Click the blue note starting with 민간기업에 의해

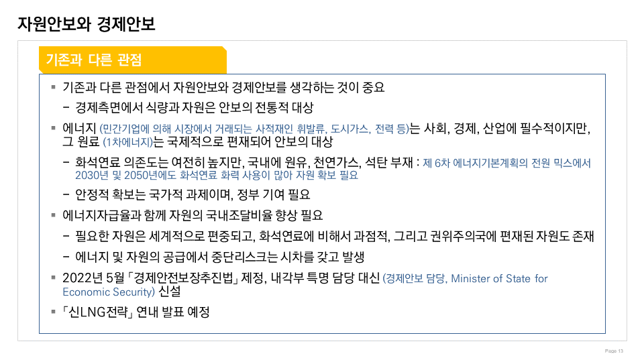click(x=254, y=129)
